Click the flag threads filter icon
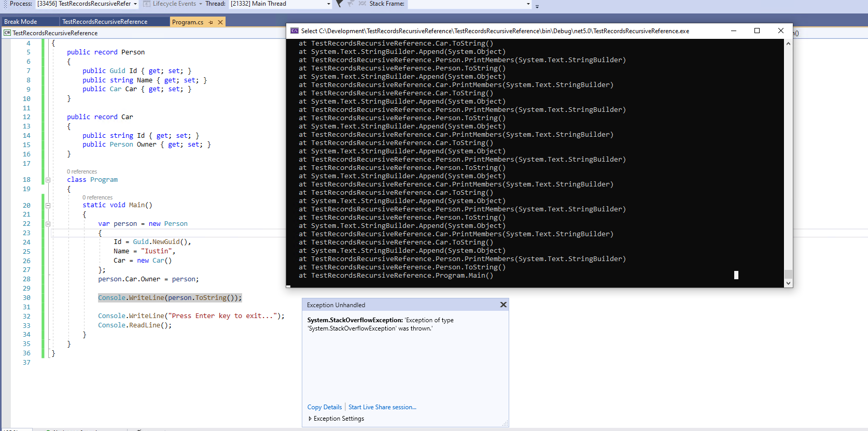Screen dimensions: 868x431 point(339,4)
